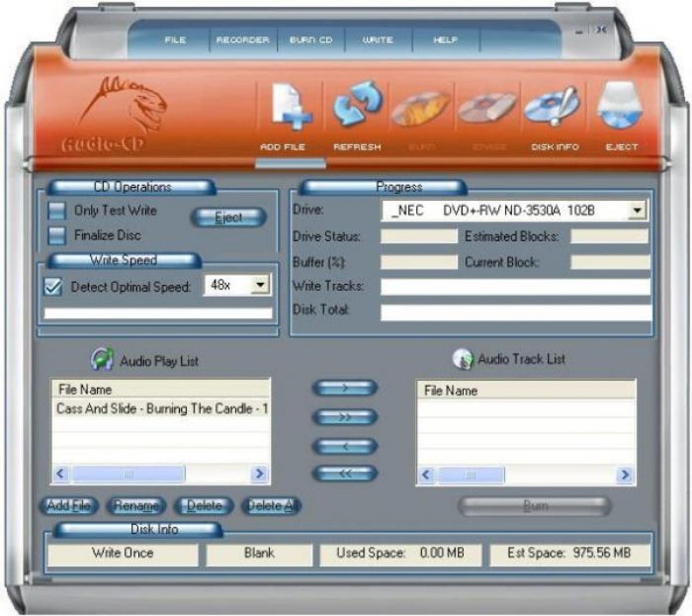692x616 pixels.
Task: Open the Write menu
Action: point(378,40)
